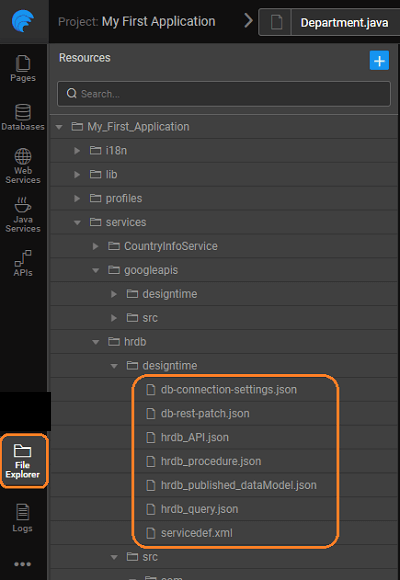Open the Pages panel

(x=23, y=69)
